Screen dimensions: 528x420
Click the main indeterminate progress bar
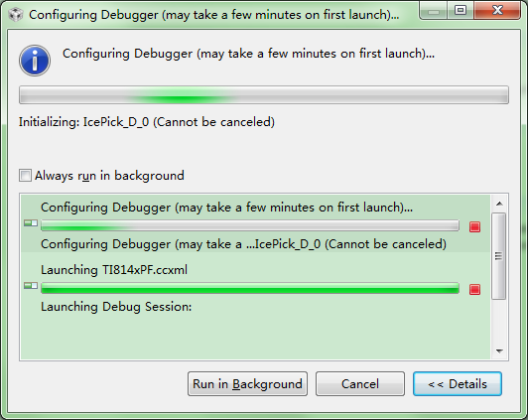pos(264,95)
